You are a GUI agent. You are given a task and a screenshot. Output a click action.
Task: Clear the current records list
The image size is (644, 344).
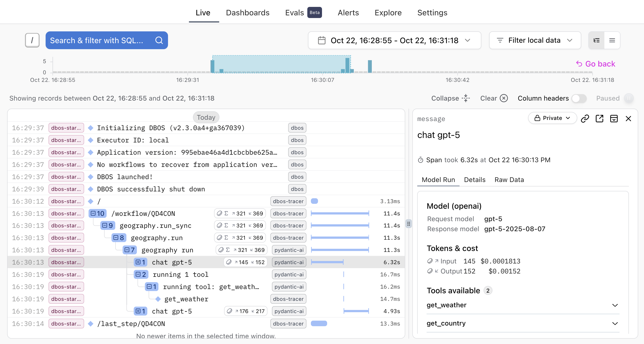click(494, 98)
